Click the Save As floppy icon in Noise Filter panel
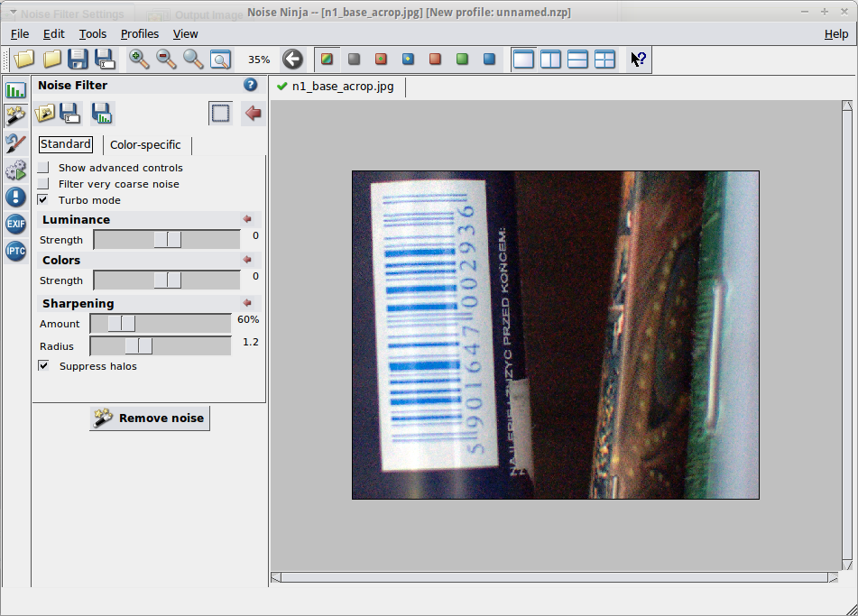Screen dimensions: 858x616 (x=70, y=114)
